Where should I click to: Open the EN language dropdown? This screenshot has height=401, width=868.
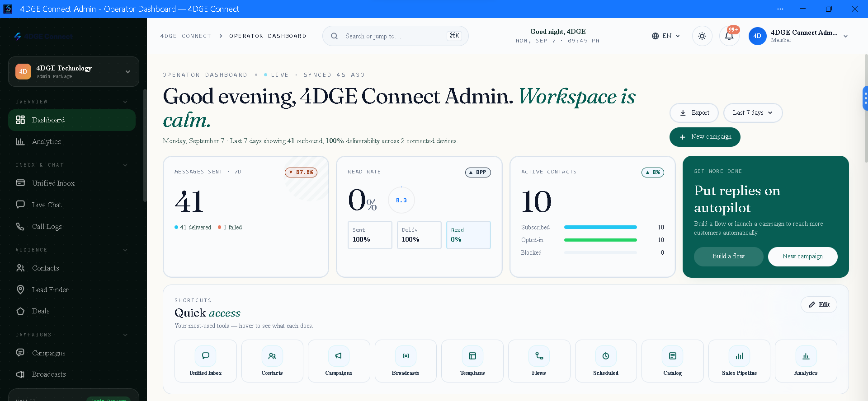click(666, 36)
